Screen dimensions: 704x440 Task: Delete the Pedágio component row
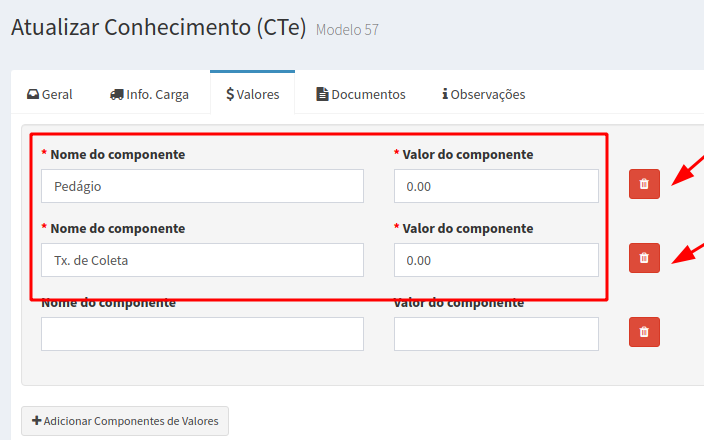[x=644, y=184]
